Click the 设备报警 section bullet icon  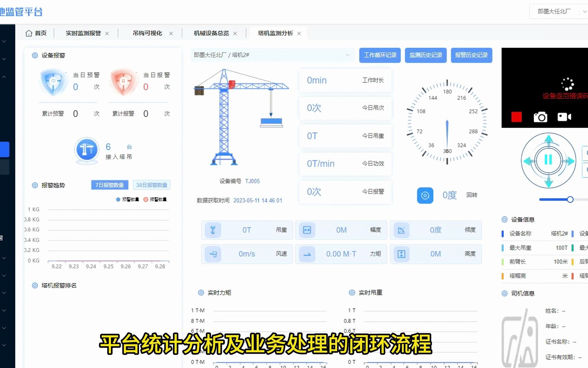point(35,55)
